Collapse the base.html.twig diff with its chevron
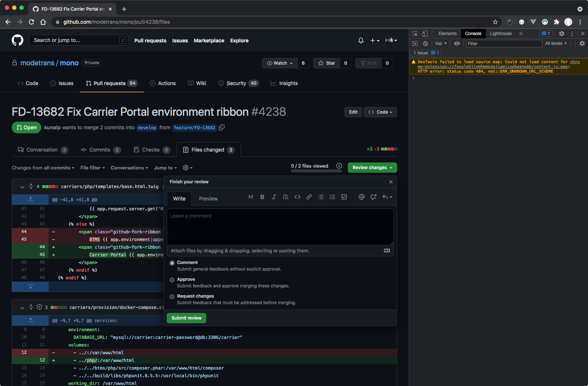 tap(22, 187)
